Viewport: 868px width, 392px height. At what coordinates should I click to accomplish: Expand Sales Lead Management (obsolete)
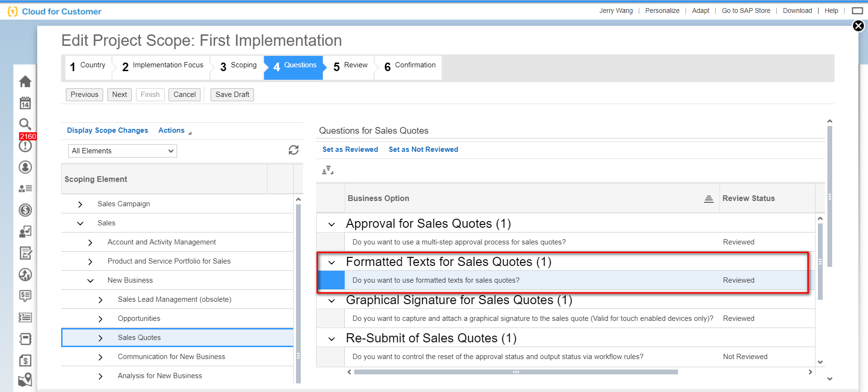[x=100, y=300]
